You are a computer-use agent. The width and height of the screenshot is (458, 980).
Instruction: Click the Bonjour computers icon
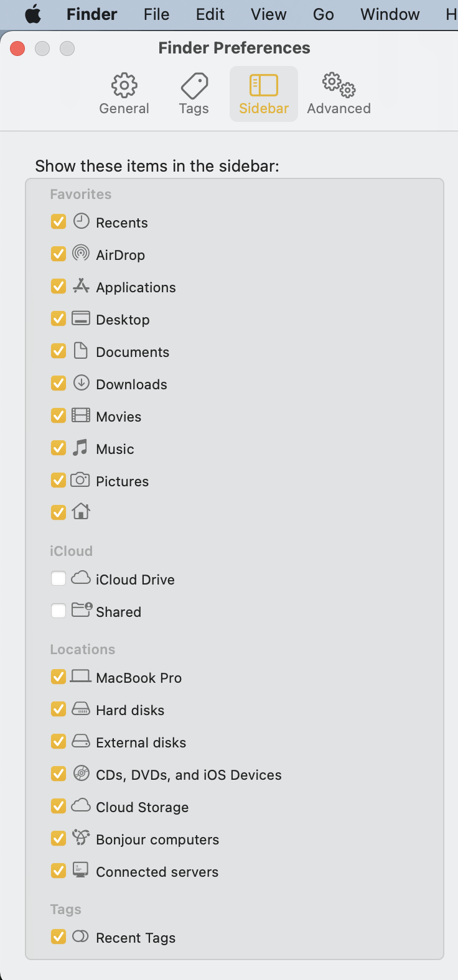(x=81, y=838)
